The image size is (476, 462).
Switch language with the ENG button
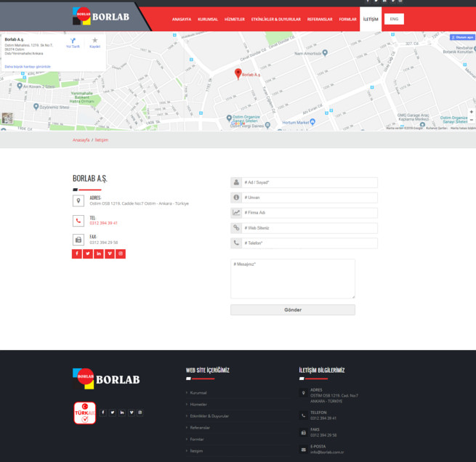[x=394, y=19]
